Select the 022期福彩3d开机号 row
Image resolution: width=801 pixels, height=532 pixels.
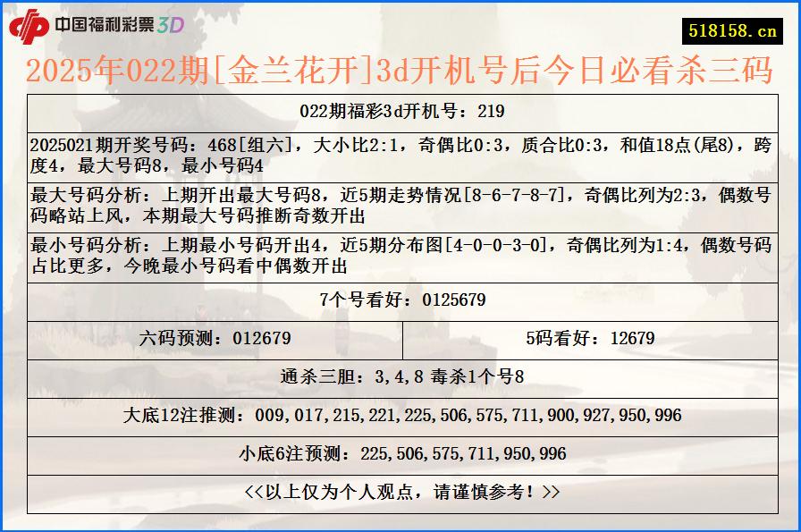point(400,111)
